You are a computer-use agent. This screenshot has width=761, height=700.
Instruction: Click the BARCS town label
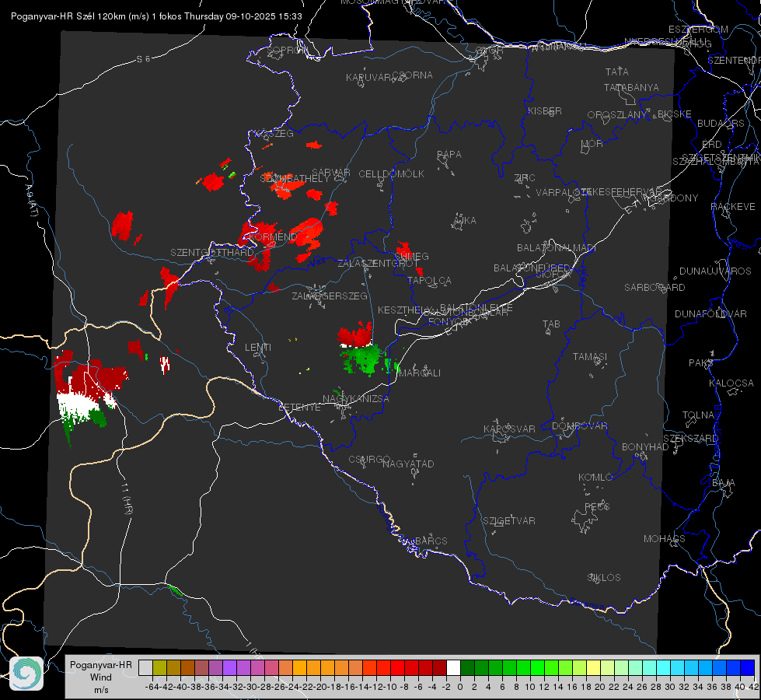(x=431, y=541)
